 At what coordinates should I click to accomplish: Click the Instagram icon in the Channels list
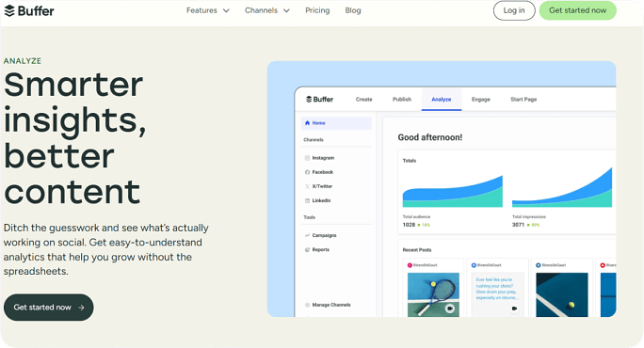pos(307,158)
